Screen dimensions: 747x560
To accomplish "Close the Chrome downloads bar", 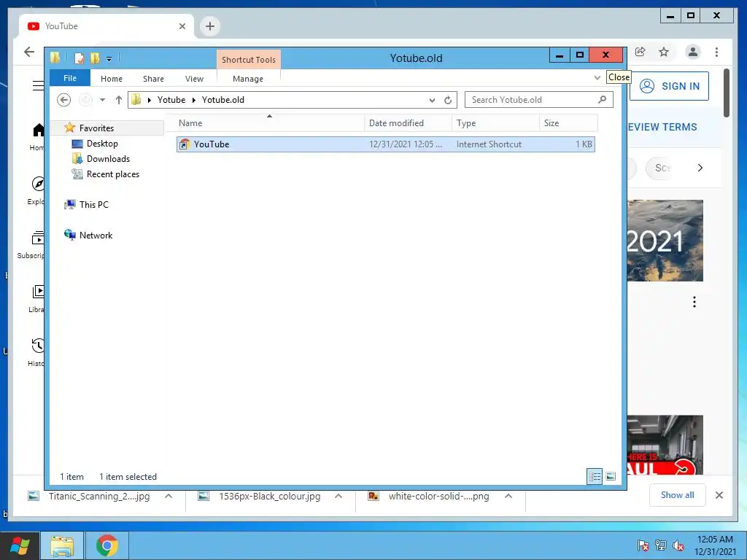I will click(719, 495).
